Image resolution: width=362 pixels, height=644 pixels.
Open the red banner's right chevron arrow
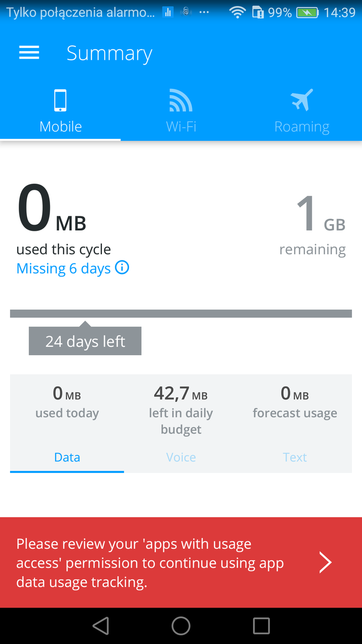(325, 562)
